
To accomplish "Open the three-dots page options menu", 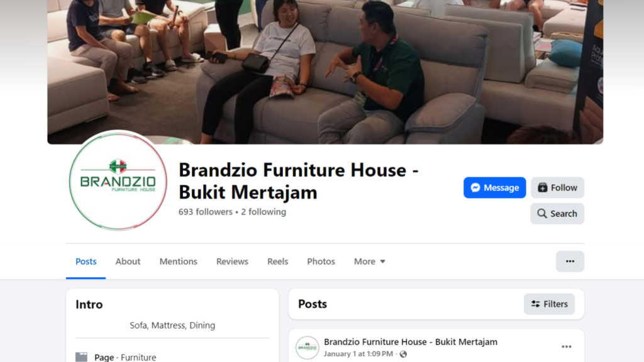I will click(570, 261).
